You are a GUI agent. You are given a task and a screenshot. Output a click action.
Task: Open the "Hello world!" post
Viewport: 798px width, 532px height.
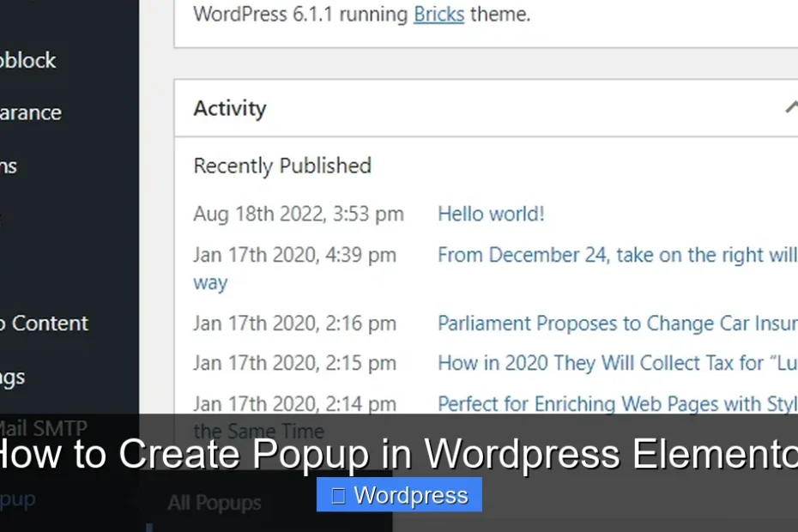point(490,214)
